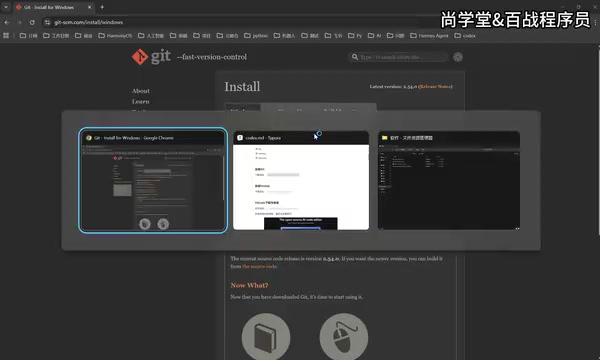
Task: Open a new Chrome tab
Action: click(x=102, y=7)
